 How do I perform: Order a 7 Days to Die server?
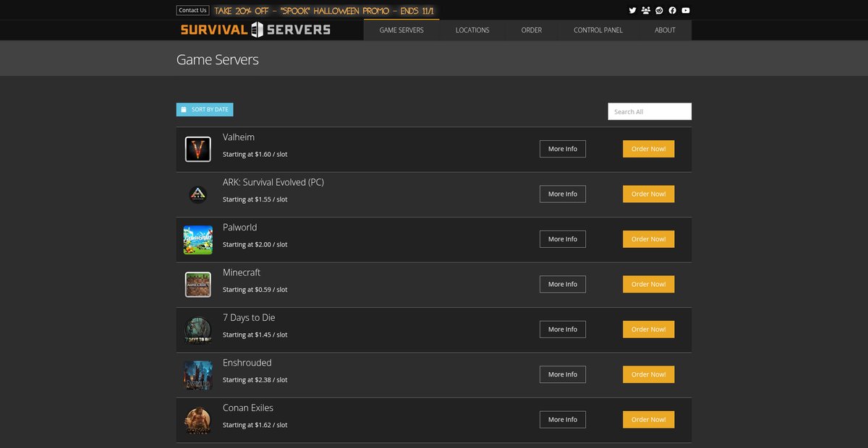pos(649,329)
